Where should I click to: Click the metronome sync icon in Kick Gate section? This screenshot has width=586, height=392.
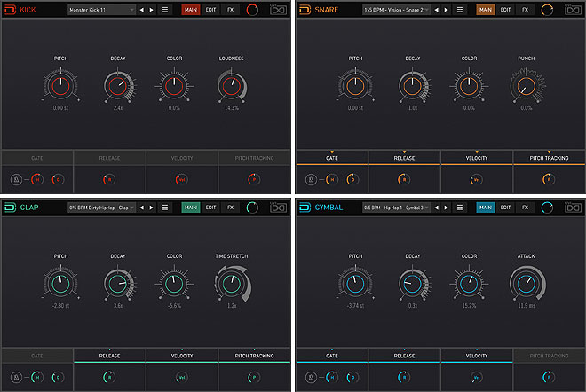tap(16, 179)
